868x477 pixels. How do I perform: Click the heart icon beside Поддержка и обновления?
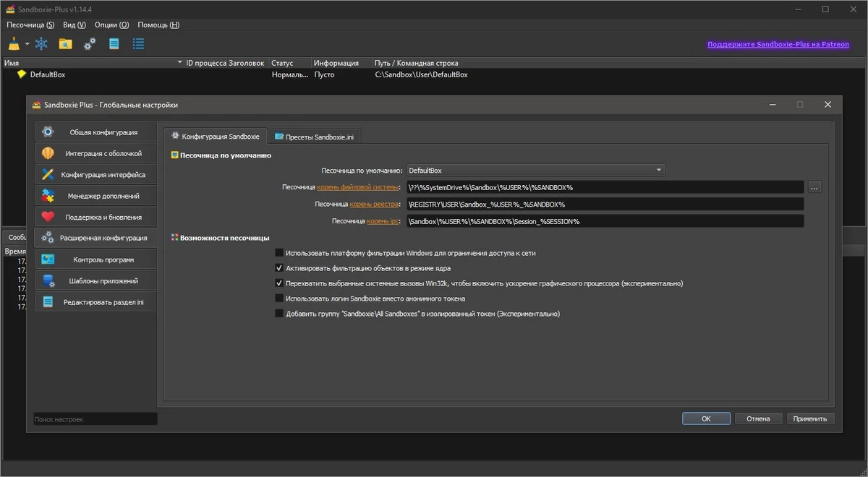(48, 217)
